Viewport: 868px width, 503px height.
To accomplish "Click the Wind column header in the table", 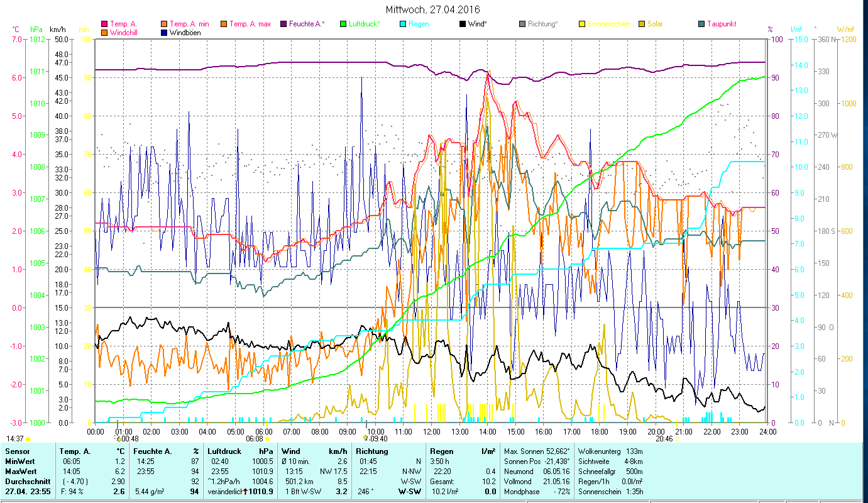I will [292, 451].
